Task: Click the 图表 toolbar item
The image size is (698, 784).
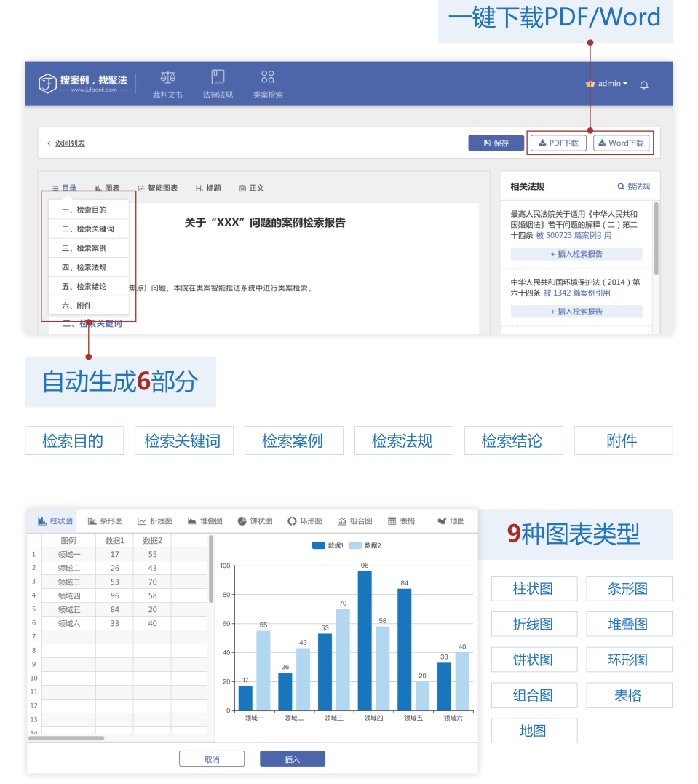Action: click(107, 188)
